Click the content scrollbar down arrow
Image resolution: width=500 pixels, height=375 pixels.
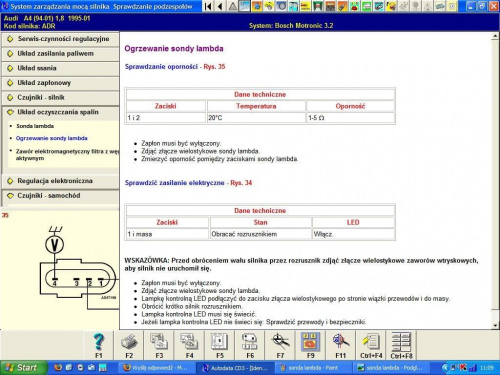(x=495, y=325)
